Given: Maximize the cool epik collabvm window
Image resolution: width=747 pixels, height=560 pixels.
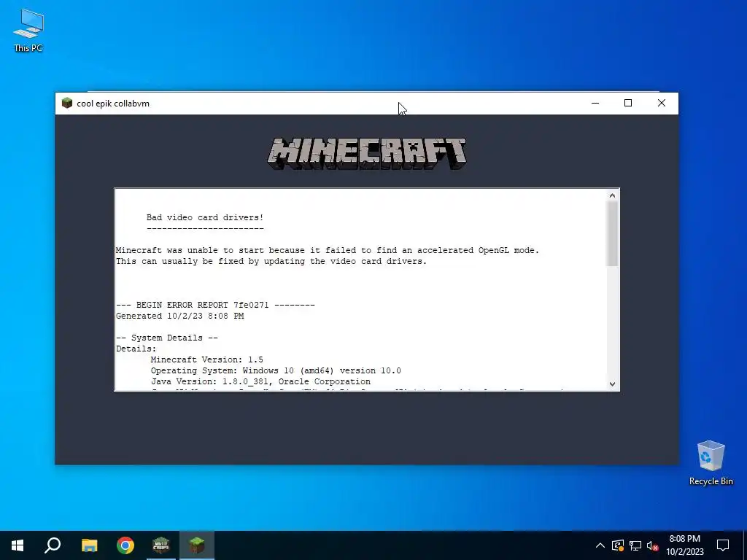Looking at the screenshot, I should click(x=628, y=103).
